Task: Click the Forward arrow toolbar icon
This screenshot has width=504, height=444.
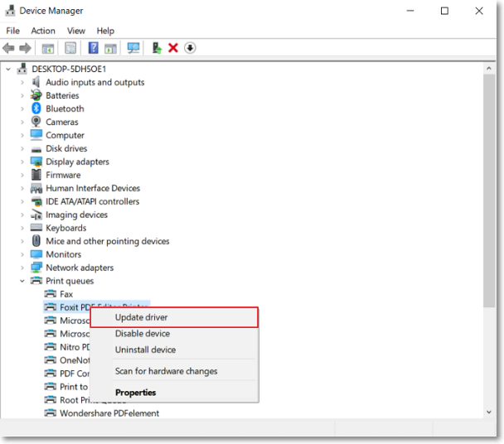Action: coord(25,48)
